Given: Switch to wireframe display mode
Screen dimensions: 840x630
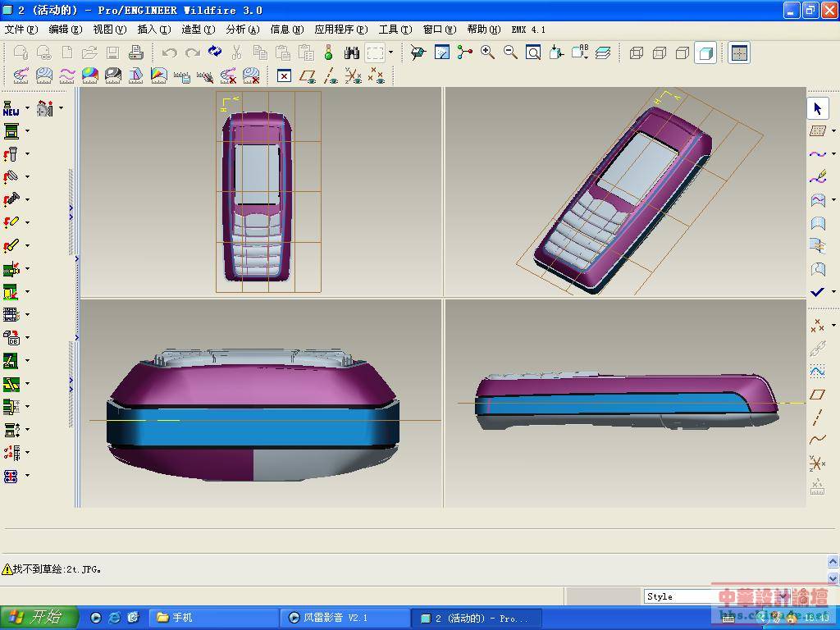Looking at the screenshot, I should tap(636, 52).
